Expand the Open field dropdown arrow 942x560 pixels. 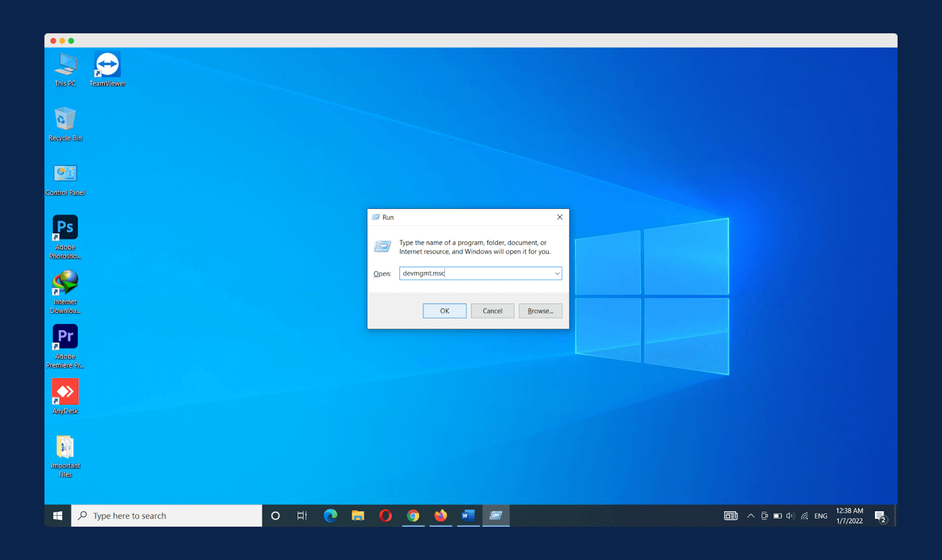[557, 274]
